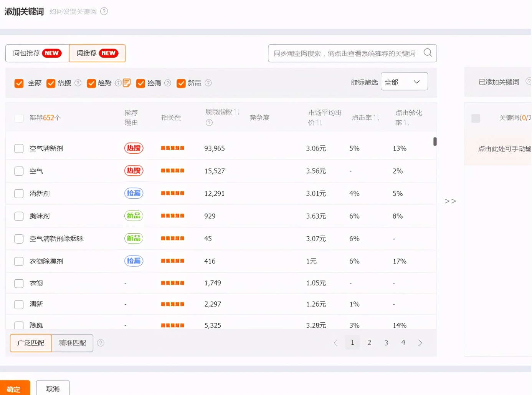Image resolution: width=532 pixels, height=395 pixels.
Task: Click the help icon next to 捡漏
Action: coord(168,83)
